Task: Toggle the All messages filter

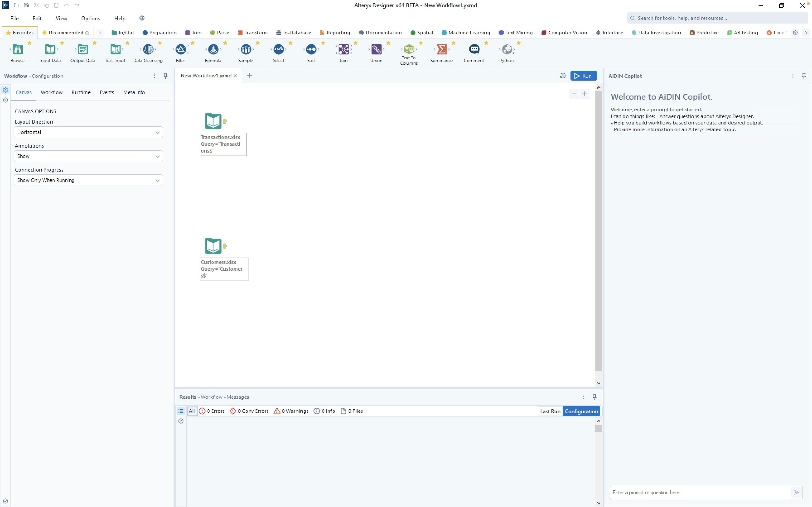Action: pos(192,411)
